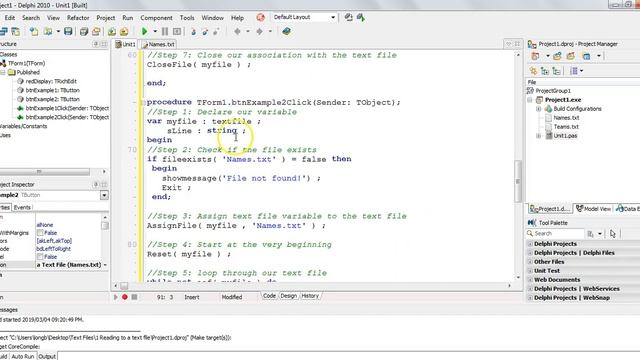Viewport: 640px width, 360px height.
Task: Click Project Manager Add new project icon
Action: point(557,56)
